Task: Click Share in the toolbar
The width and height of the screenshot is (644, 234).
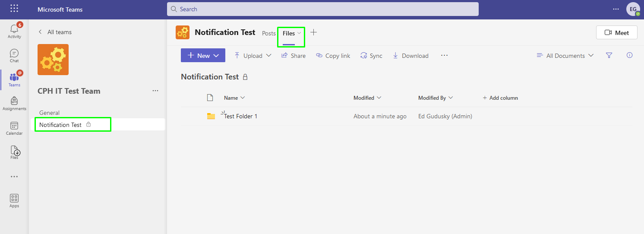Action: point(293,55)
